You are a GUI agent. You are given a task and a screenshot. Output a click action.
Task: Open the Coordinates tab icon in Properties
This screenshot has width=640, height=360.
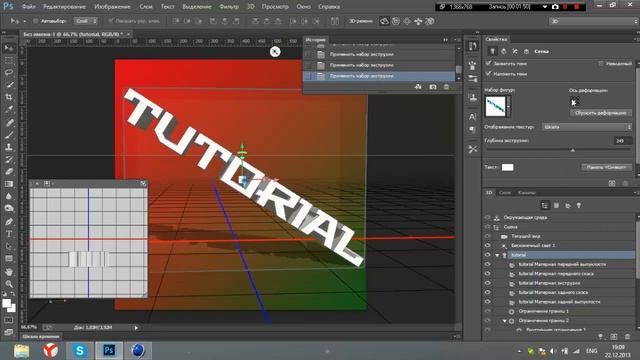pos(526,51)
